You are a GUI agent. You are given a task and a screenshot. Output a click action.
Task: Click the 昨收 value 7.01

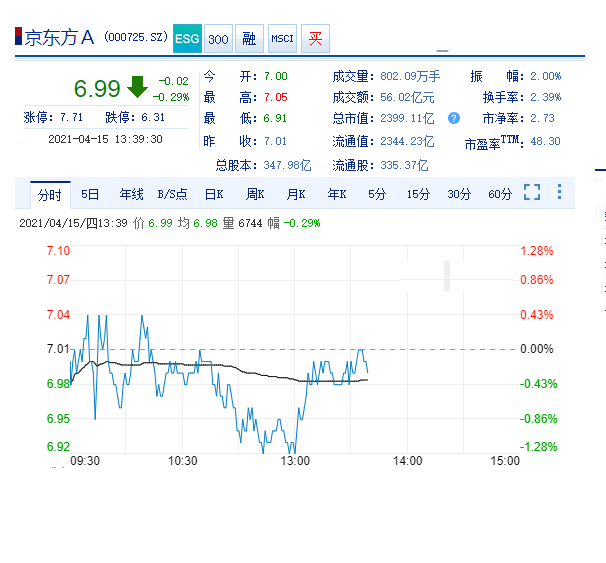(275, 141)
